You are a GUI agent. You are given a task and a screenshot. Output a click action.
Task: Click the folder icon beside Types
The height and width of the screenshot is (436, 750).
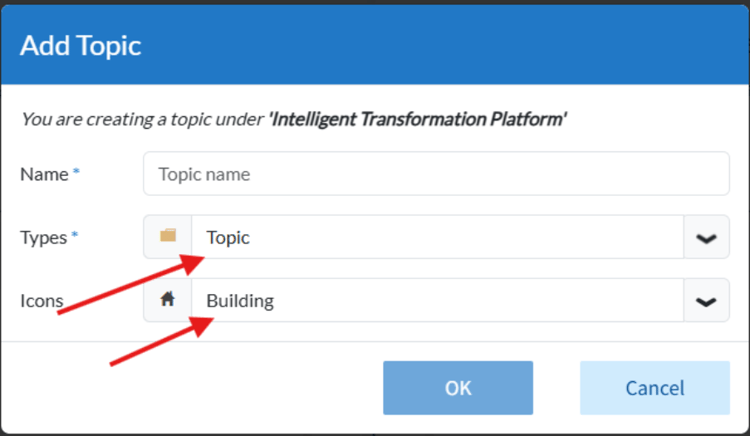pos(168,237)
